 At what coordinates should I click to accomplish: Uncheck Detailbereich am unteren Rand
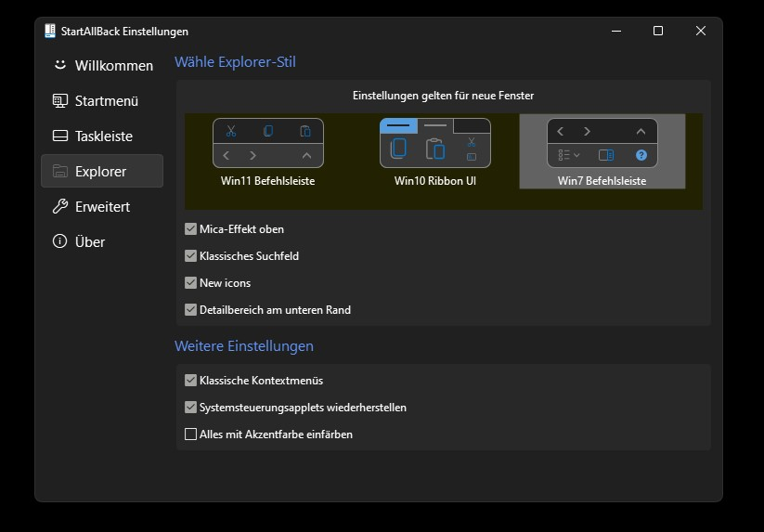pos(190,310)
